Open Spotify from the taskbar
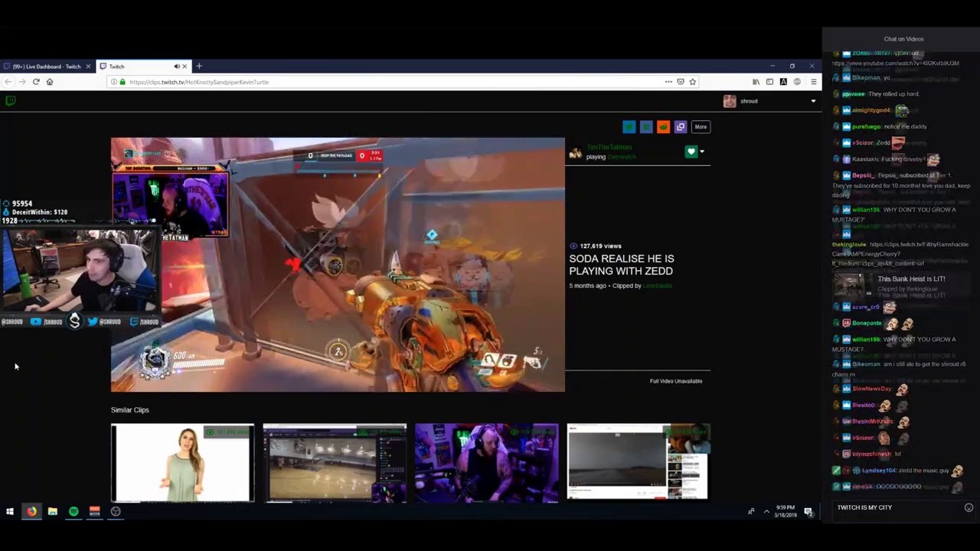Image resolution: width=980 pixels, height=551 pixels. [x=73, y=511]
